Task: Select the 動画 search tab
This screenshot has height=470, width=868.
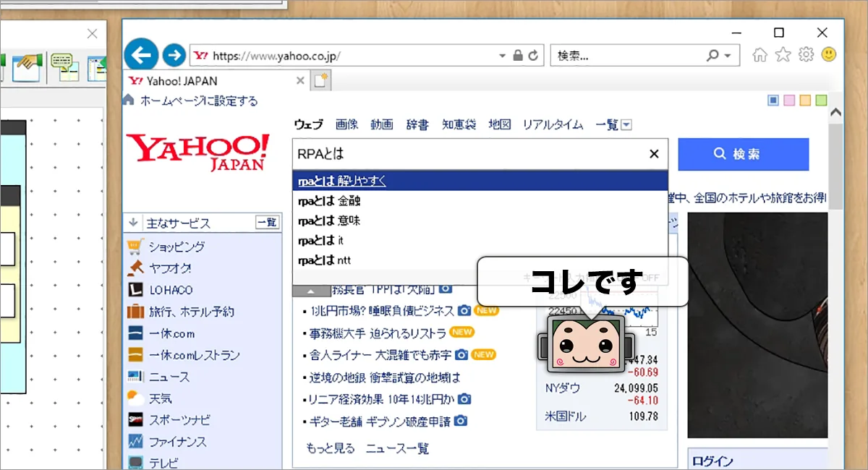Action: tap(382, 124)
